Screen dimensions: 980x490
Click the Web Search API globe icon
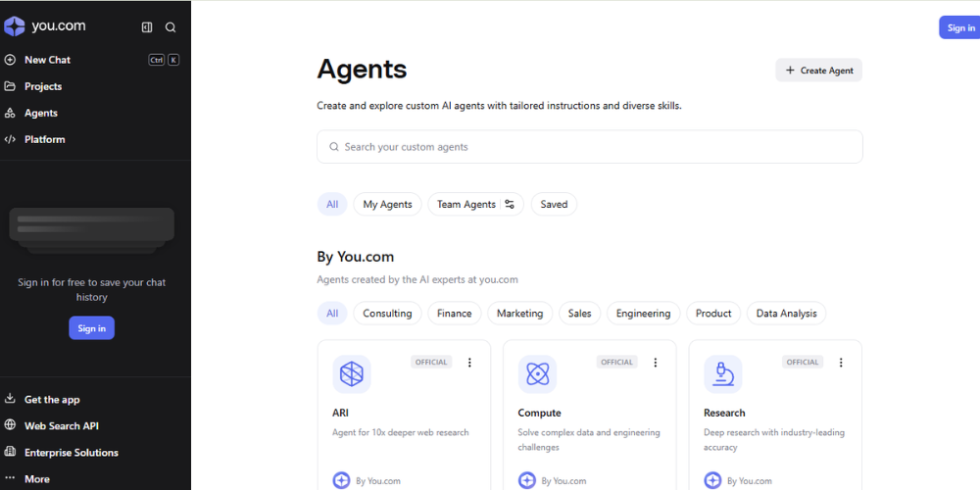click(x=10, y=425)
